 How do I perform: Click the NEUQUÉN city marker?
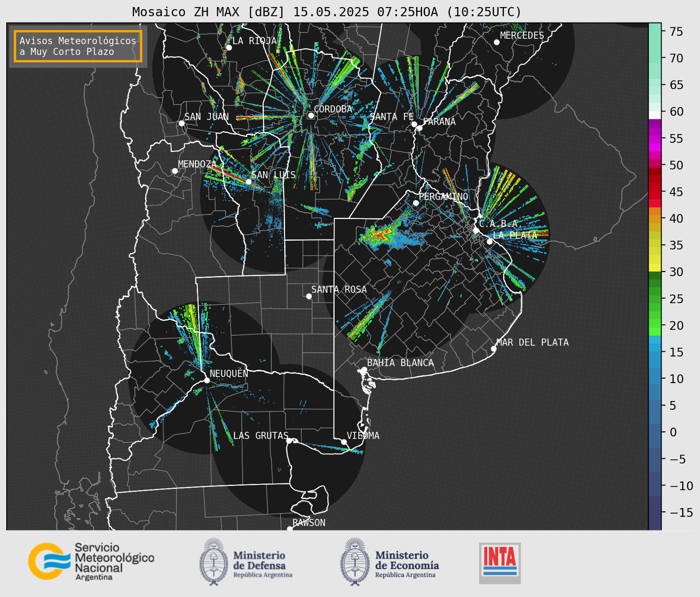pos(207,380)
